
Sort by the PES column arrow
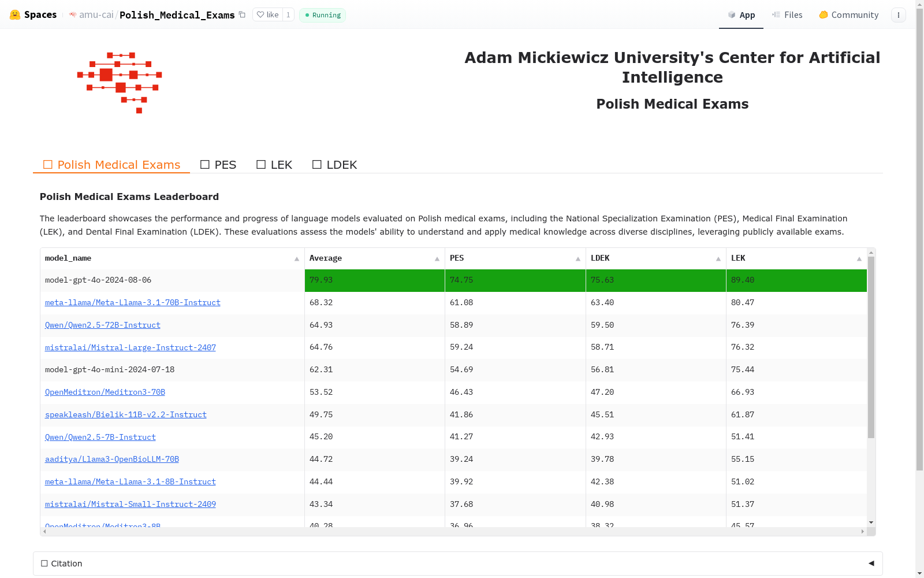coord(578,259)
